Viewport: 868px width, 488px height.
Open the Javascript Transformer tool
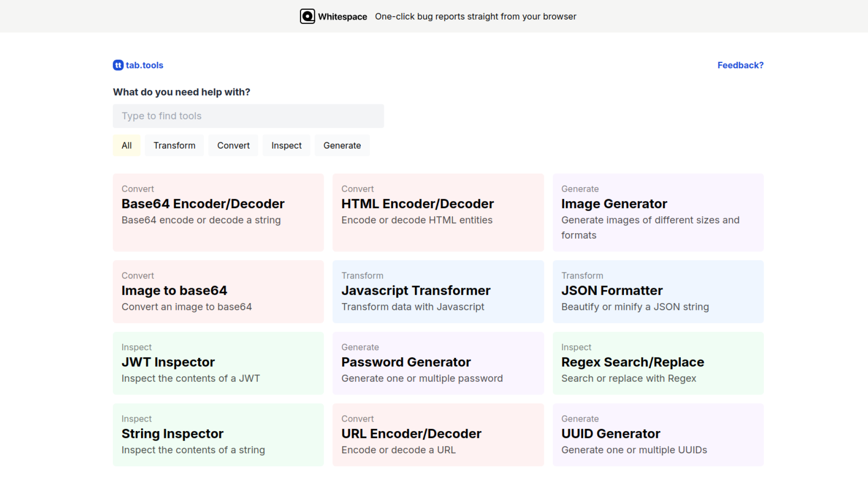[x=438, y=291]
